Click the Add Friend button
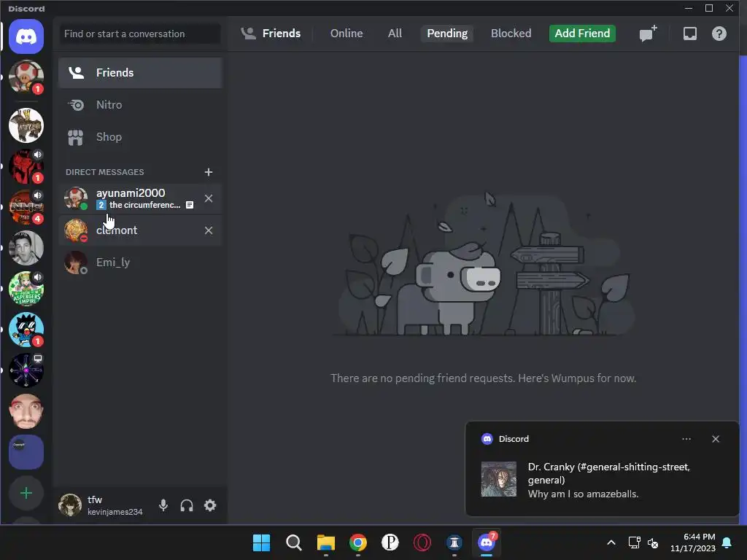Screen dimensions: 747x560 tap(582, 34)
